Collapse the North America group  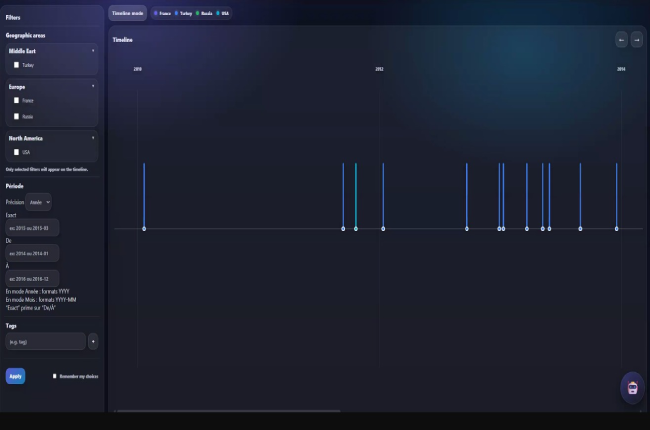point(93,138)
